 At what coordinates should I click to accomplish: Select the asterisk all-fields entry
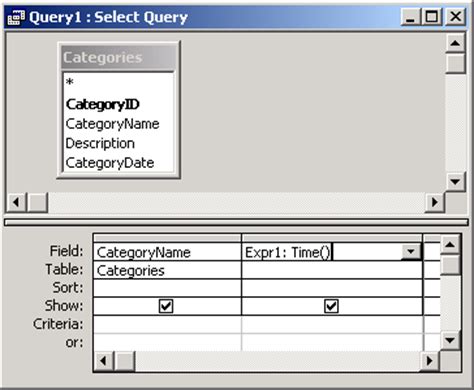click(70, 82)
